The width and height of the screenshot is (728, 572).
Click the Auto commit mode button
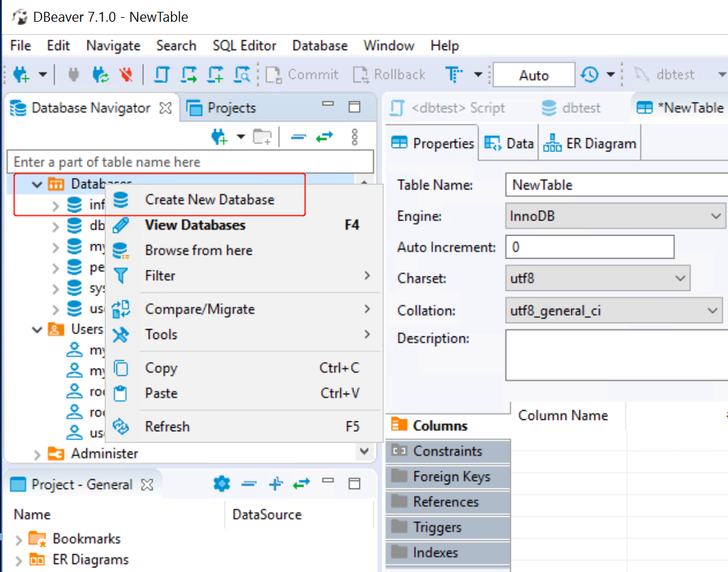tap(534, 74)
